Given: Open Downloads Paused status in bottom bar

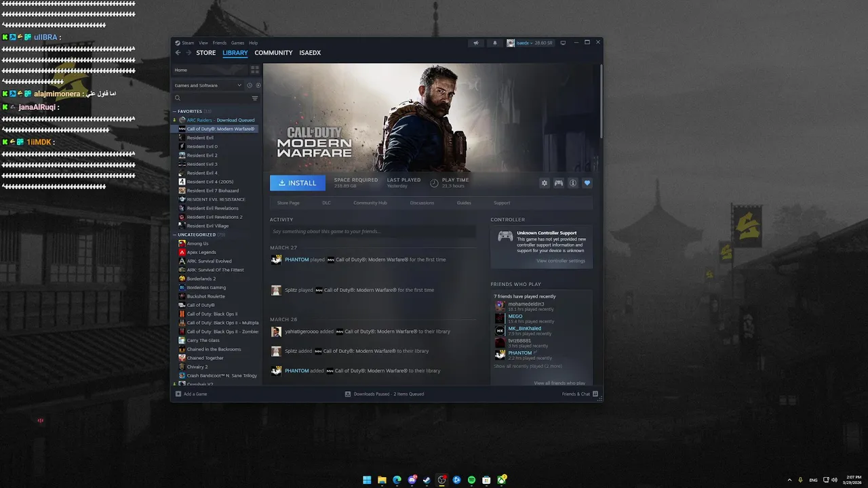Looking at the screenshot, I should pyautogui.click(x=384, y=394).
